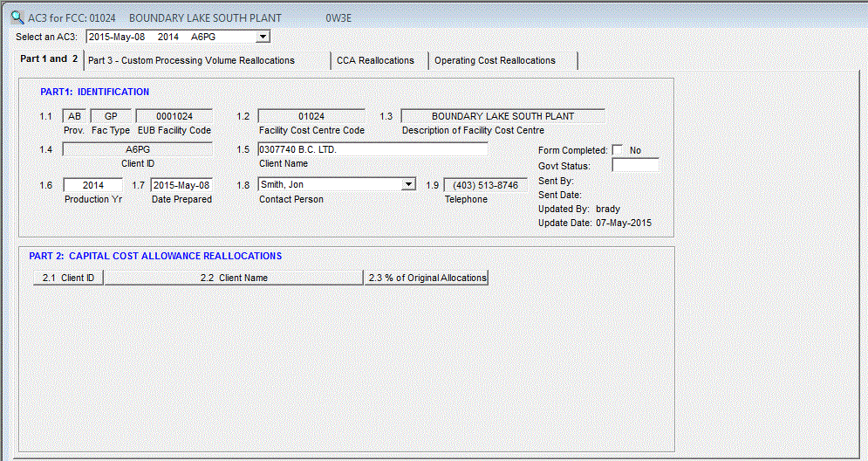Screen dimensions: 868x461
Task: Click the Date Prepared field
Action: 181,185
